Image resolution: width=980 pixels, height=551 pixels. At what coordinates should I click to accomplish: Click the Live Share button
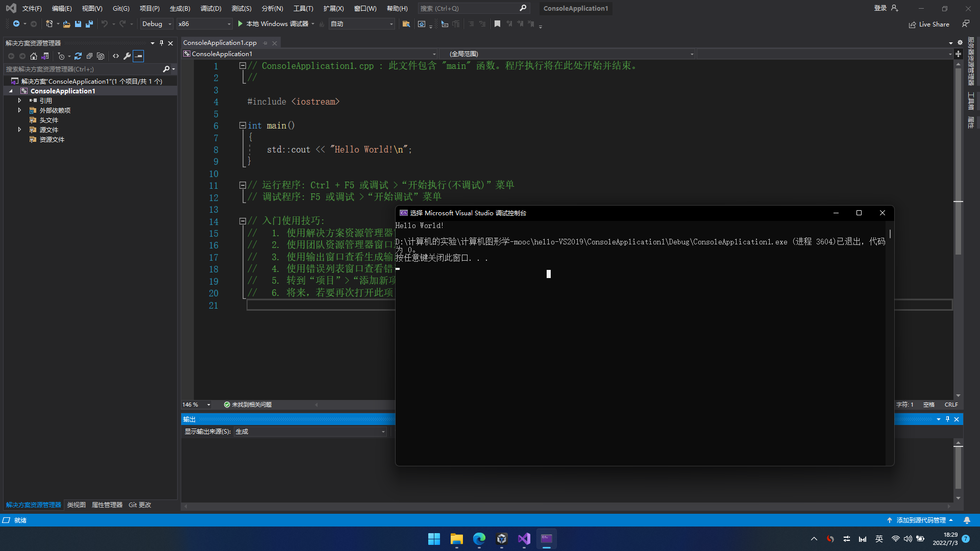tap(929, 24)
